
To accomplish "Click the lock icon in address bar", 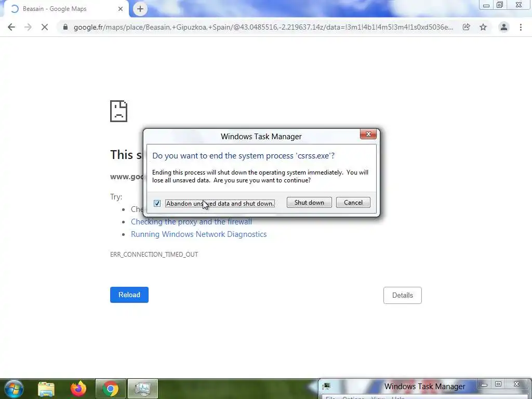I will coord(65,27).
